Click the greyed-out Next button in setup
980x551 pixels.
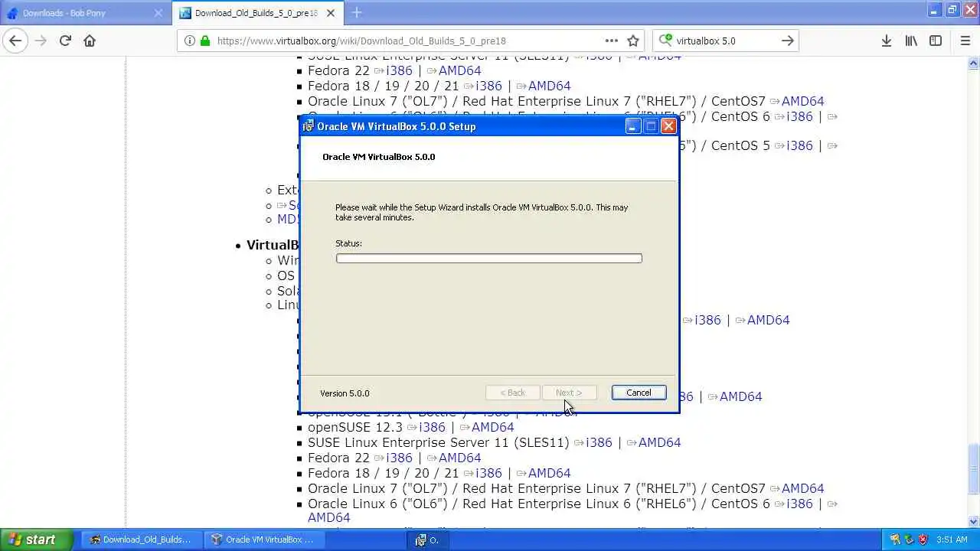tap(568, 393)
